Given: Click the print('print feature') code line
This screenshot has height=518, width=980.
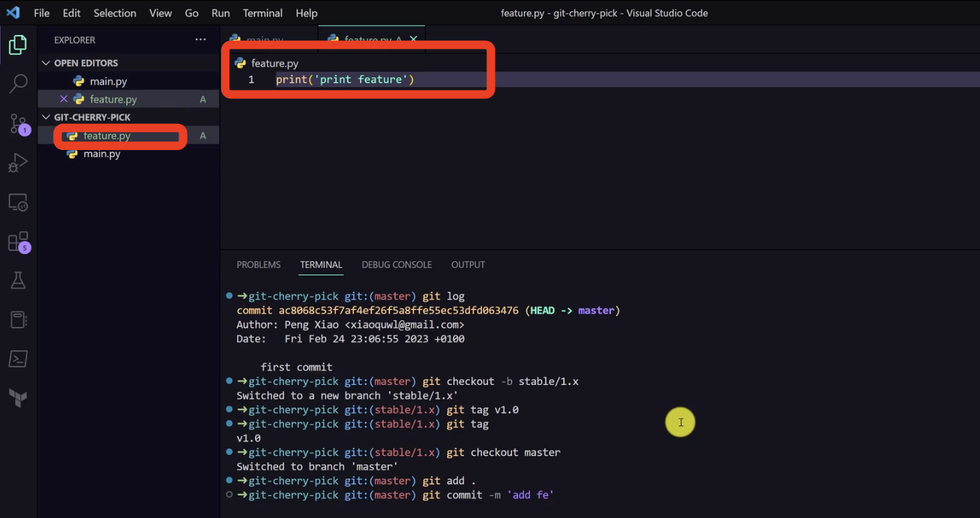Looking at the screenshot, I should 345,79.
